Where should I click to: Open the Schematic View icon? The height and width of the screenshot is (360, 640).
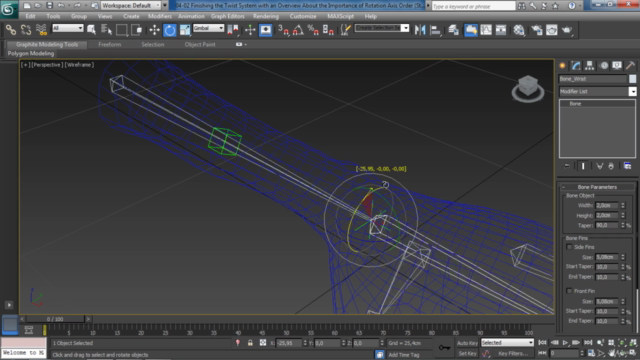coord(501,30)
